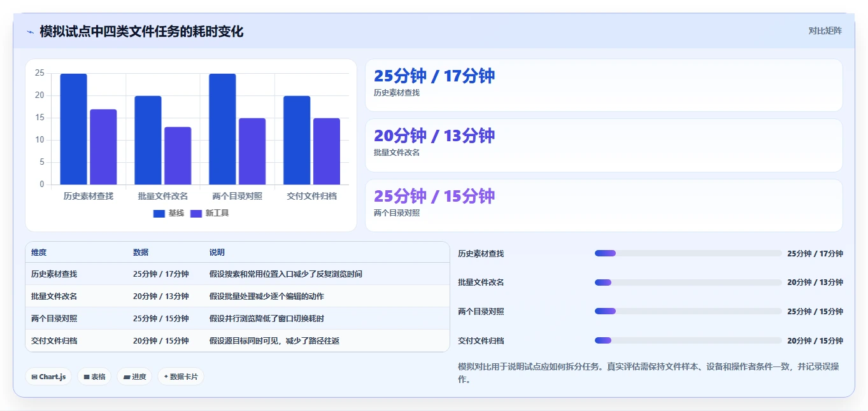Click 两个目录对照 in the table's first column
Screen dimensions: 868x411
[x=54, y=319]
